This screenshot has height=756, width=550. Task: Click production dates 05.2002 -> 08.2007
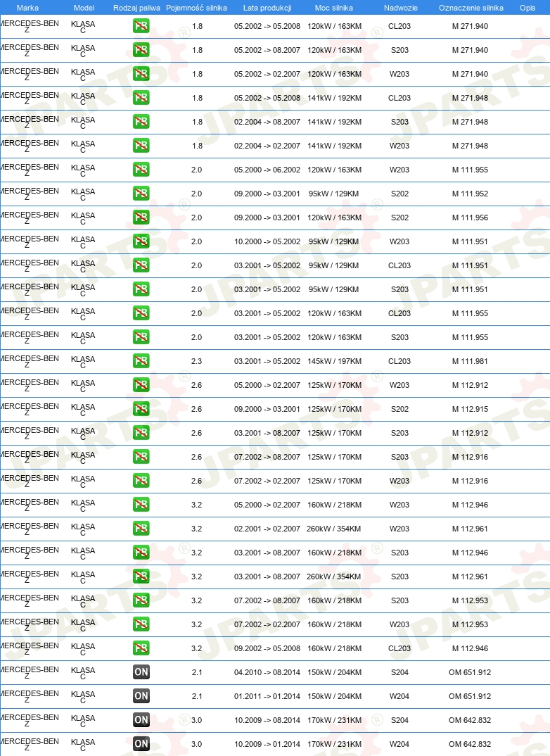[x=267, y=50]
